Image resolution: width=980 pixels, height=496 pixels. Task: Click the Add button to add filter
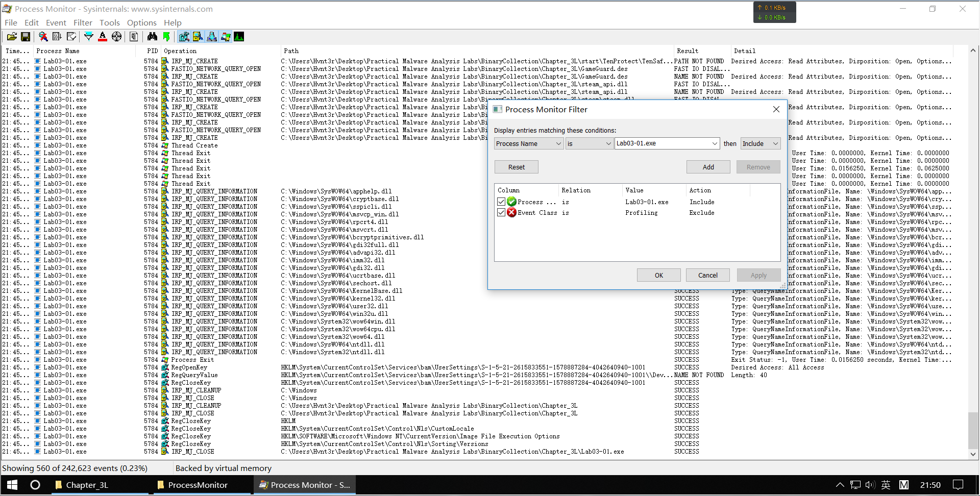pos(708,167)
